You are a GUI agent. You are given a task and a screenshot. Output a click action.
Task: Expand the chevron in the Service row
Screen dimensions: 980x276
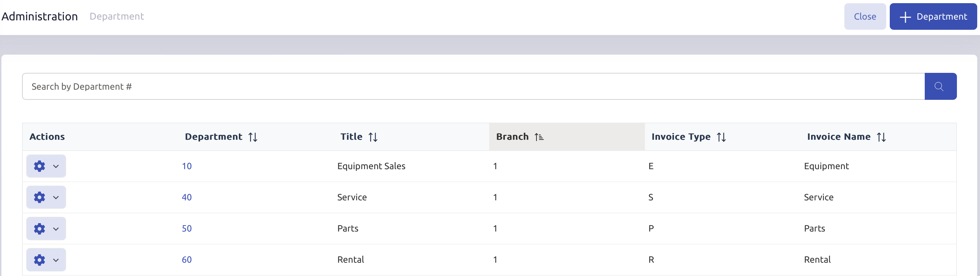tap(56, 198)
